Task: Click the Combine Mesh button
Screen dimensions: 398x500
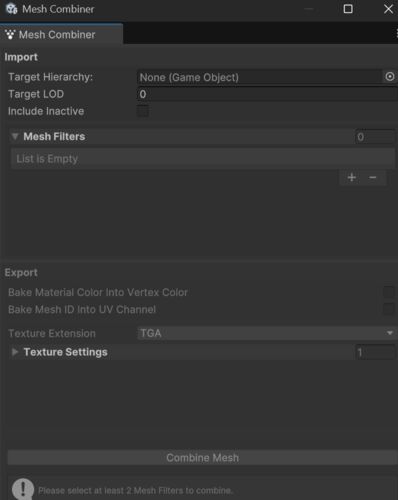Action: (202, 458)
